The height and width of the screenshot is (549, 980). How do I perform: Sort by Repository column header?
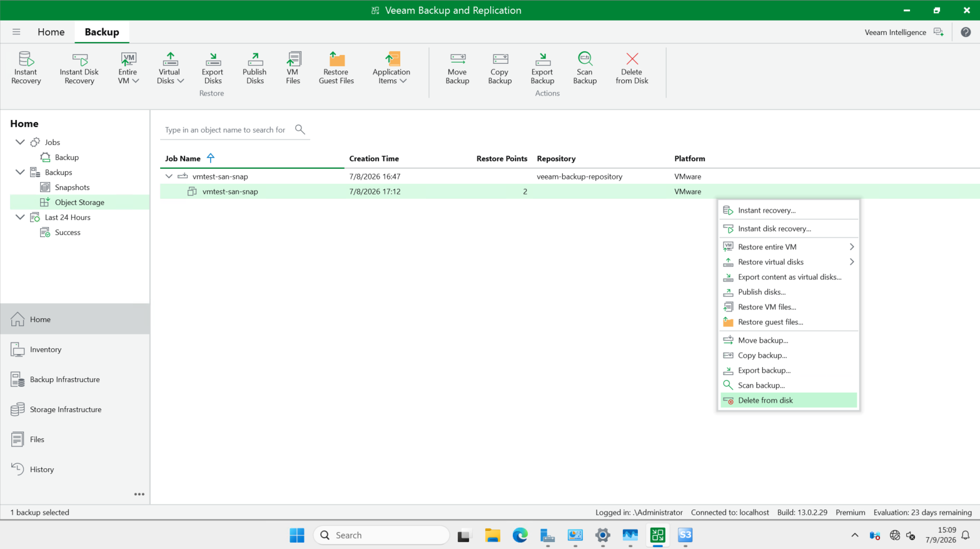tap(556, 159)
